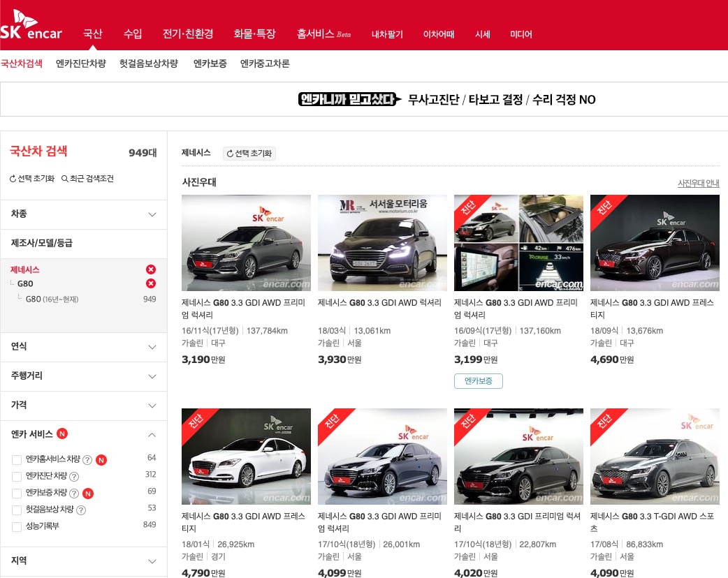Click the 엔카보증 badge under the 3,199만원 listing
Image resolution: width=728 pixels, height=578 pixels.
coord(478,381)
